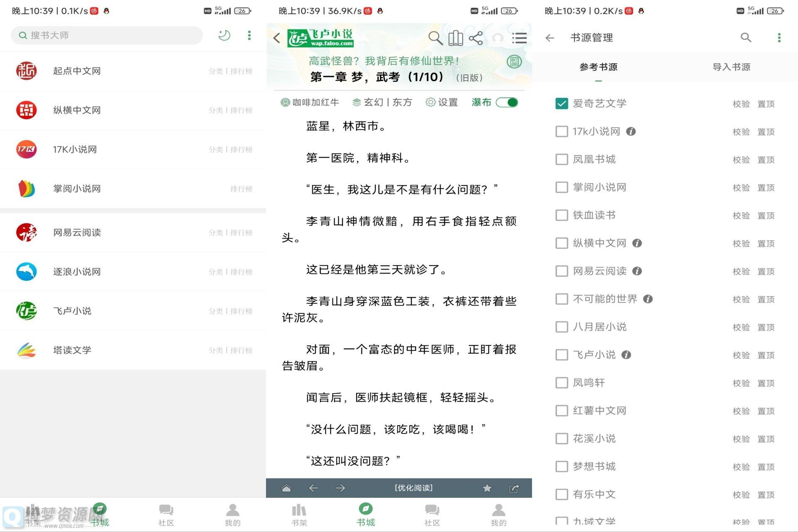The image size is (798, 532).
Task: Click the reader's search magnifier icon
Action: pyautogui.click(x=435, y=38)
